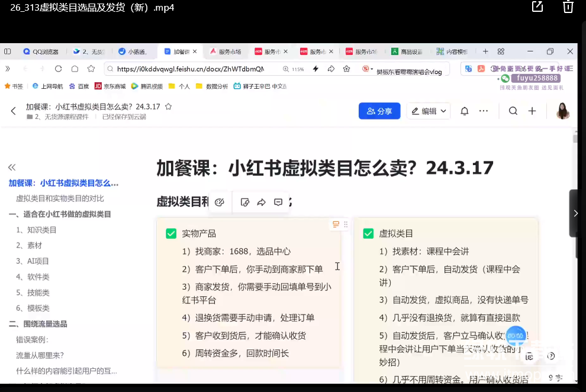Jump to outline item 3、AI项目
The image size is (586, 392).
pos(33,261)
